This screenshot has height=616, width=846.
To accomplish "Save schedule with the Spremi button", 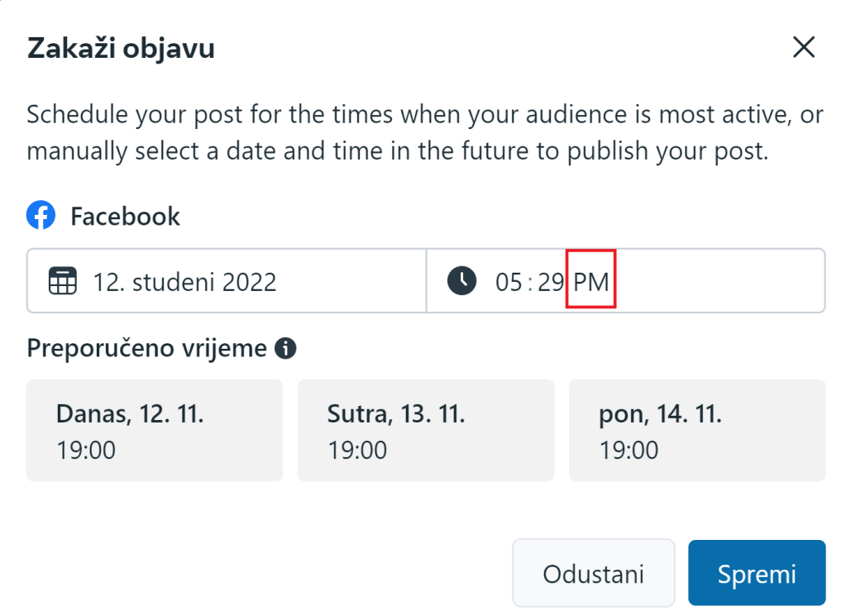I will click(756, 574).
